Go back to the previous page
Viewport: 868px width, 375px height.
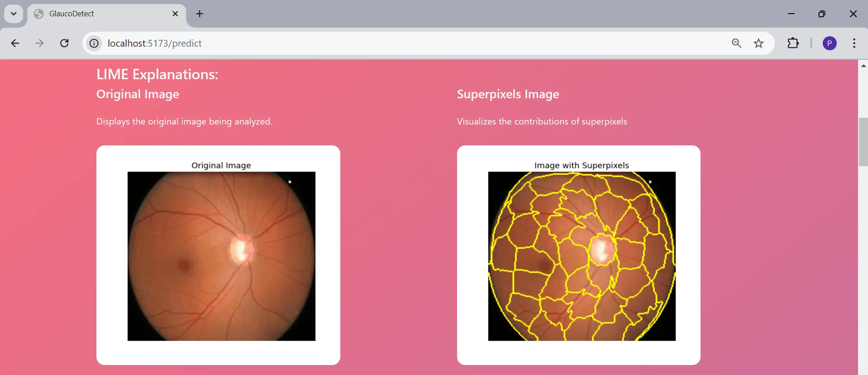(x=15, y=43)
